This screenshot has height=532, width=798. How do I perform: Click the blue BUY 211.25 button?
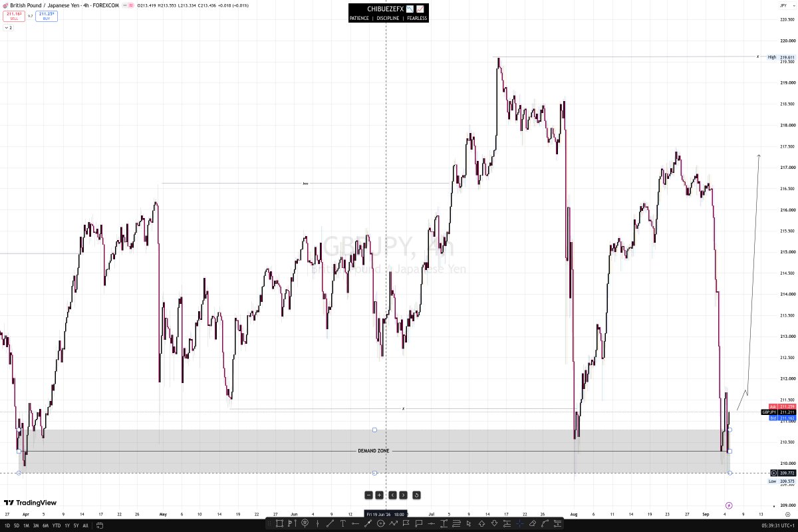pos(47,16)
